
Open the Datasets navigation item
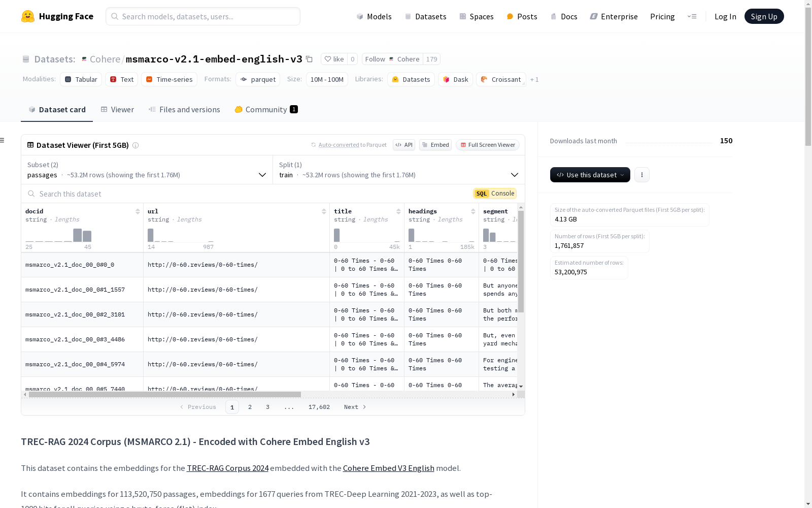(x=425, y=16)
